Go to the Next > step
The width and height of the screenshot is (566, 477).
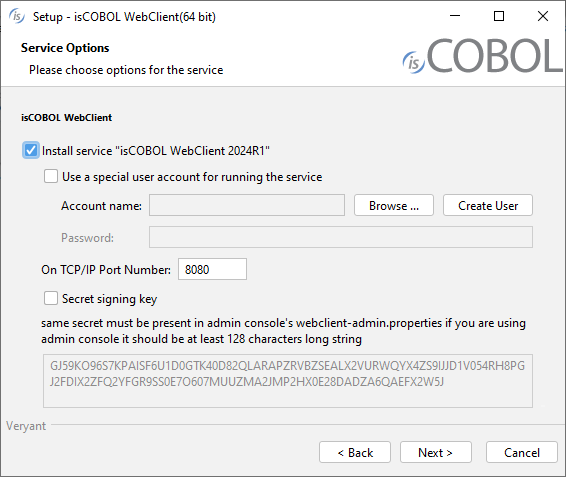tap(436, 452)
